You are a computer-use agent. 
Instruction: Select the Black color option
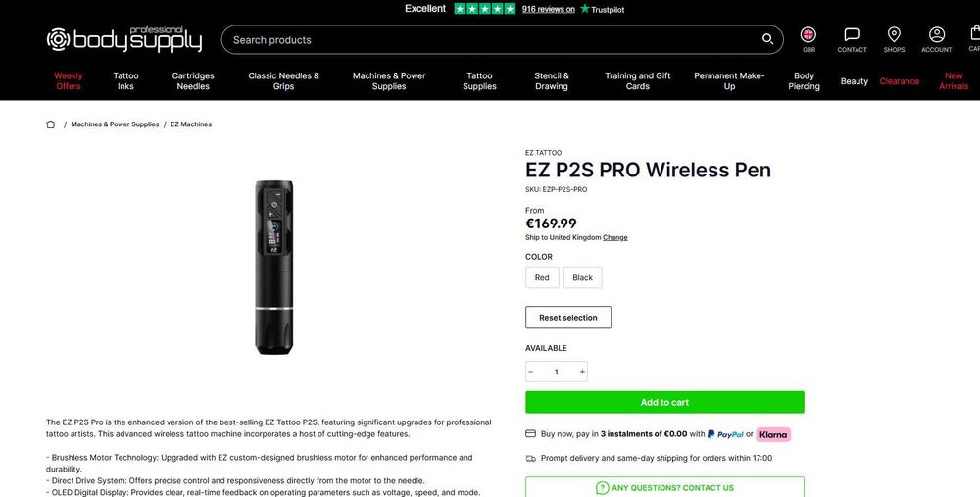coord(582,277)
